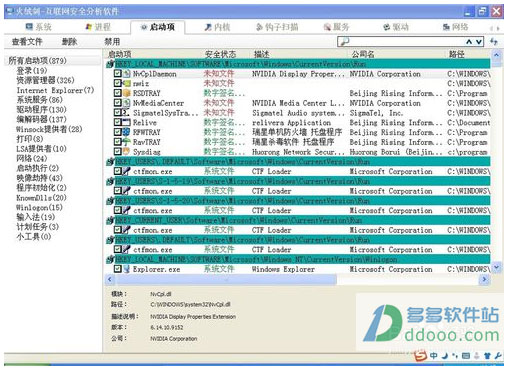
Task: Sort by the 安全状态 column header
Action: 220,54
